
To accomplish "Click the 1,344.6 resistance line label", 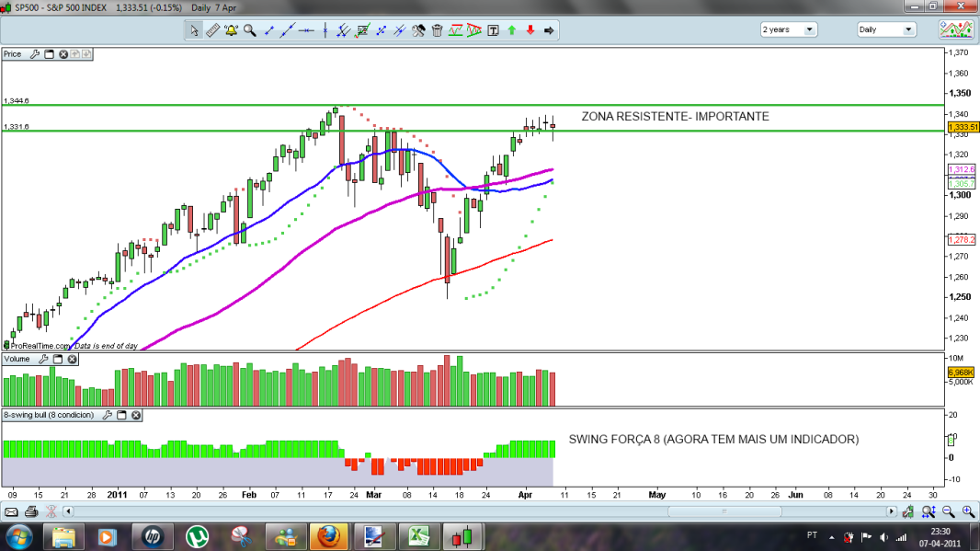I will [17, 100].
